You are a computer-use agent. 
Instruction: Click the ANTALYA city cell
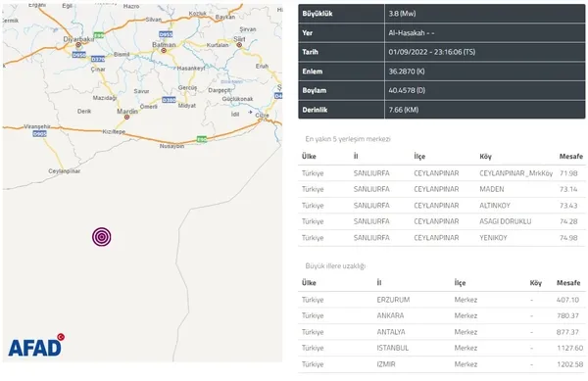tap(391, 332)
